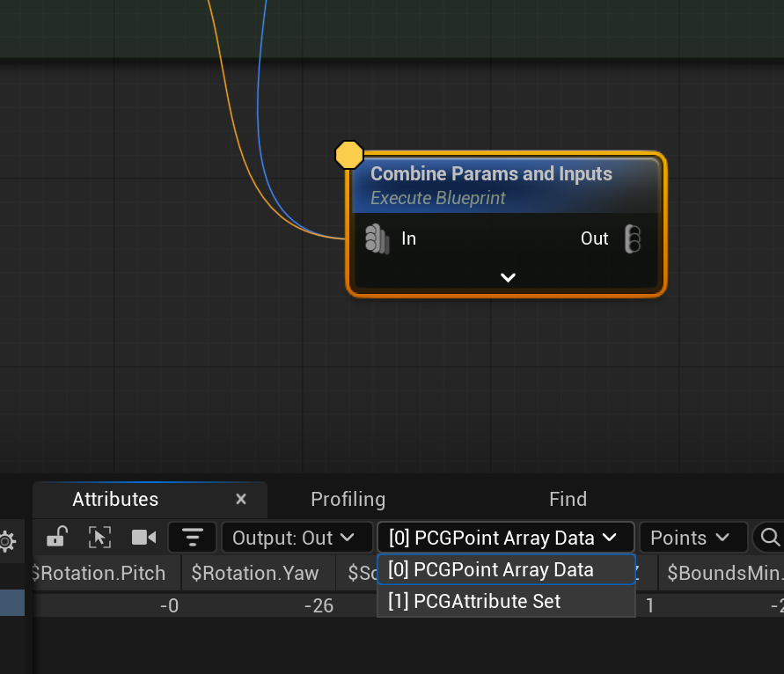
Task: Select [1] PCGAttribute Set option
Action: point(474,602)
